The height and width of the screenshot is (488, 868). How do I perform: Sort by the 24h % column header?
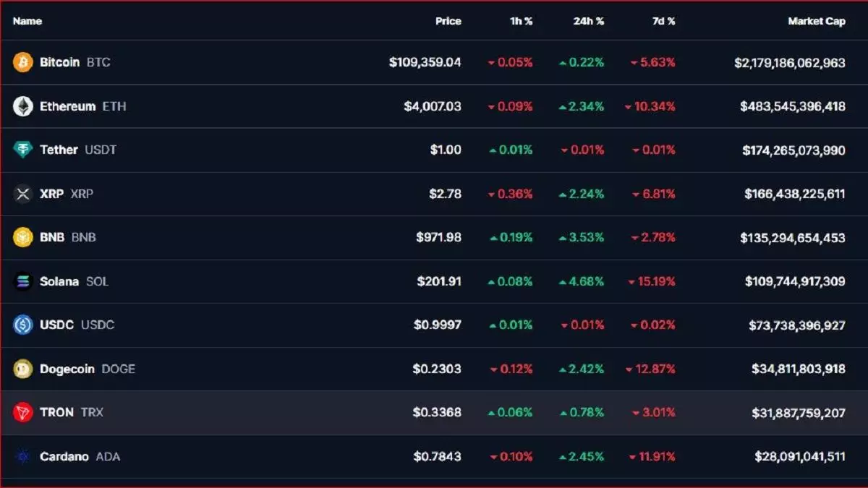click(588, 21)
